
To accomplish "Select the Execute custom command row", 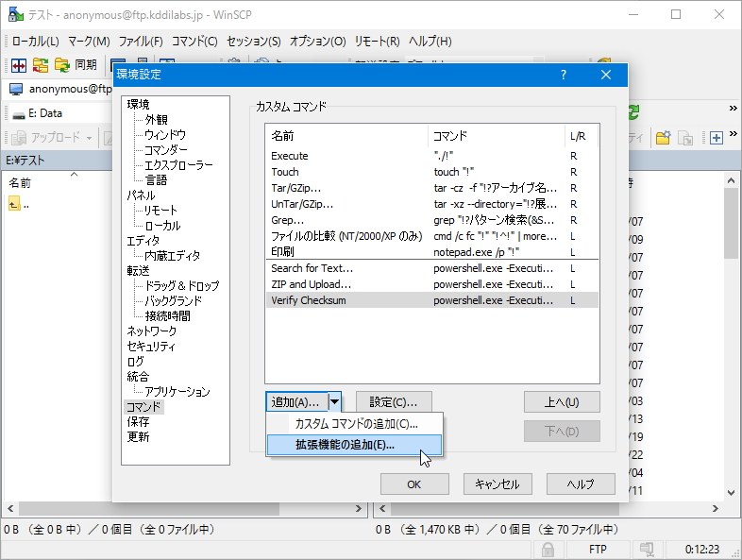I will point(432,156).
